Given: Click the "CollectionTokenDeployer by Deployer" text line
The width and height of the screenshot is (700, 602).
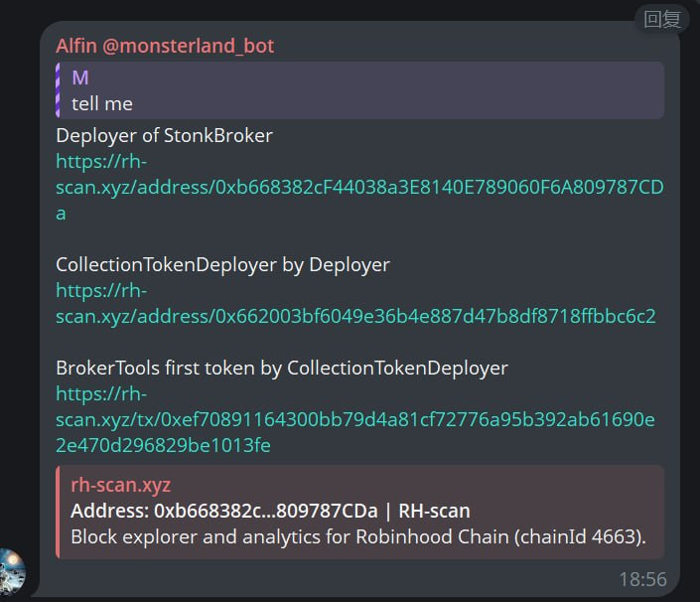Looking at the screenshot, I should tap(222, 265).
